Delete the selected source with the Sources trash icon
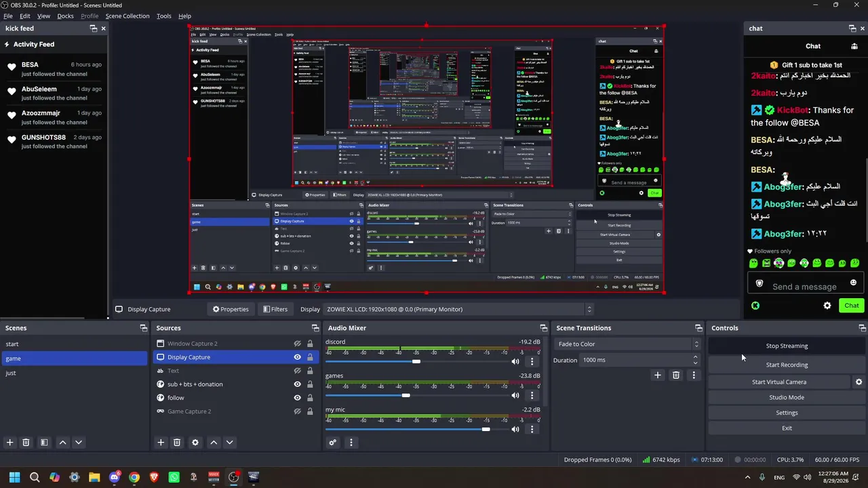Viewport: 868px width, 488px height. [177, 443]
